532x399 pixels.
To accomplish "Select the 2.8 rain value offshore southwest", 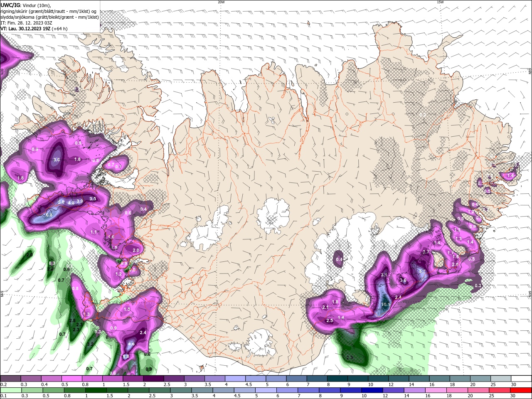I will 72,320.
